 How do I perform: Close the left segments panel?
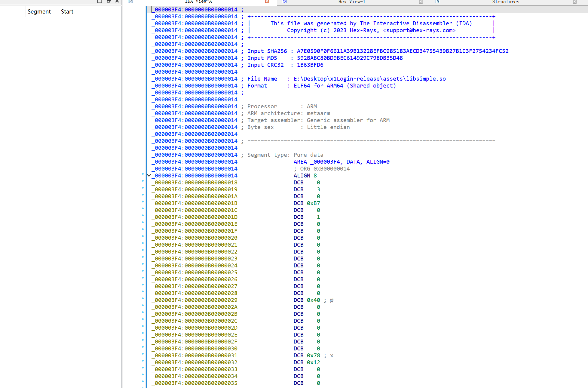117,1
